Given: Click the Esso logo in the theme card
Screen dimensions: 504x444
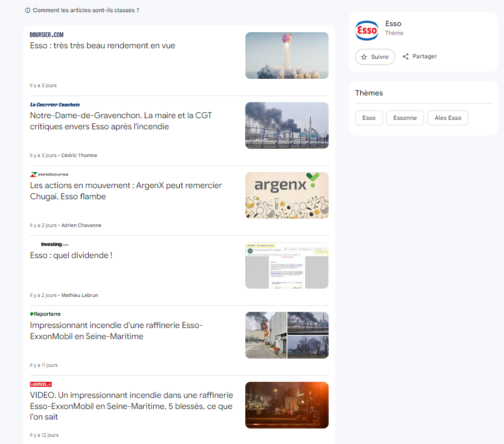Looking at the screenshot, I should pyautogui.click(x=367, y=30).
